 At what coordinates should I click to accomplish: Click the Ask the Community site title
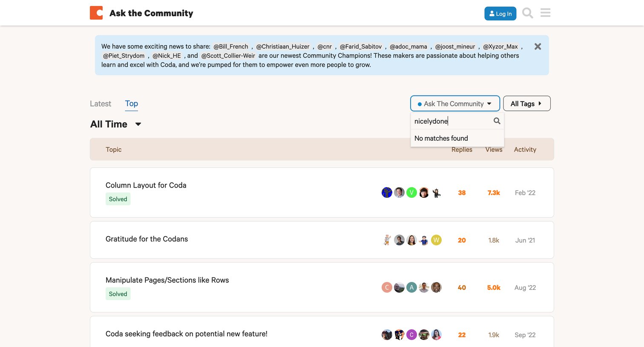click(151, 13)
